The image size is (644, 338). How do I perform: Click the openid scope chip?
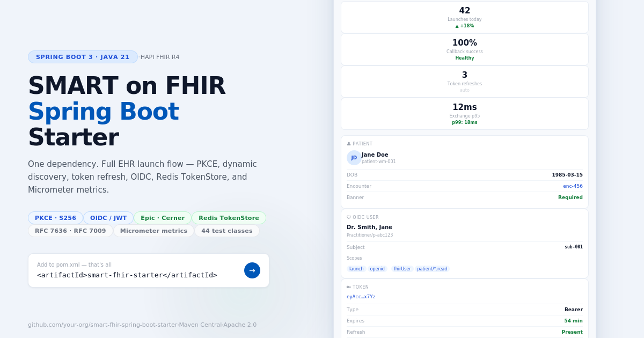[377, 269]
